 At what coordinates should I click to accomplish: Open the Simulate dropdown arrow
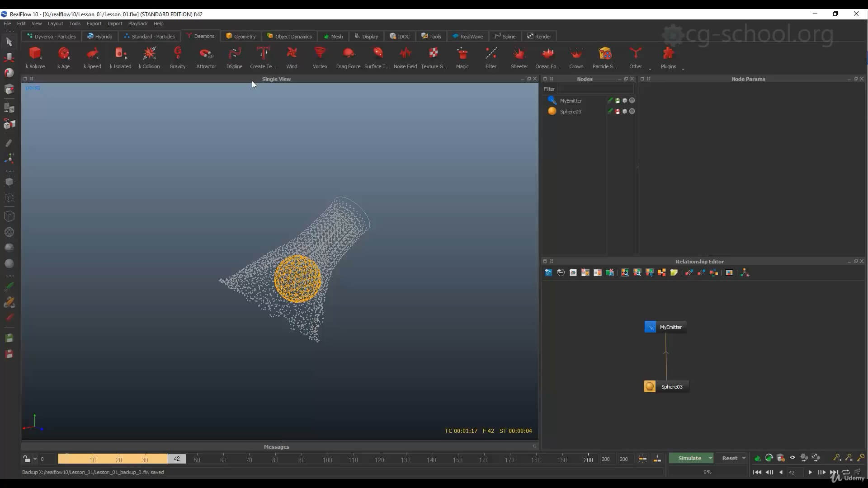coord(710,458)
